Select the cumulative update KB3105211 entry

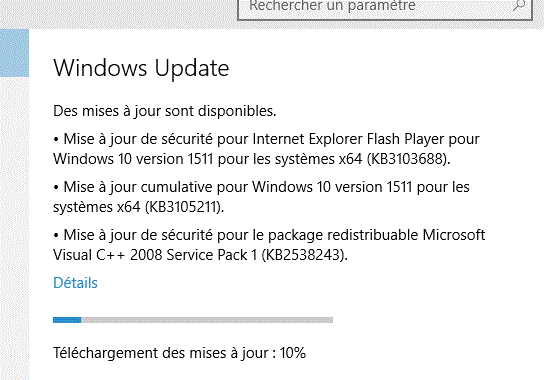[261, 197]
